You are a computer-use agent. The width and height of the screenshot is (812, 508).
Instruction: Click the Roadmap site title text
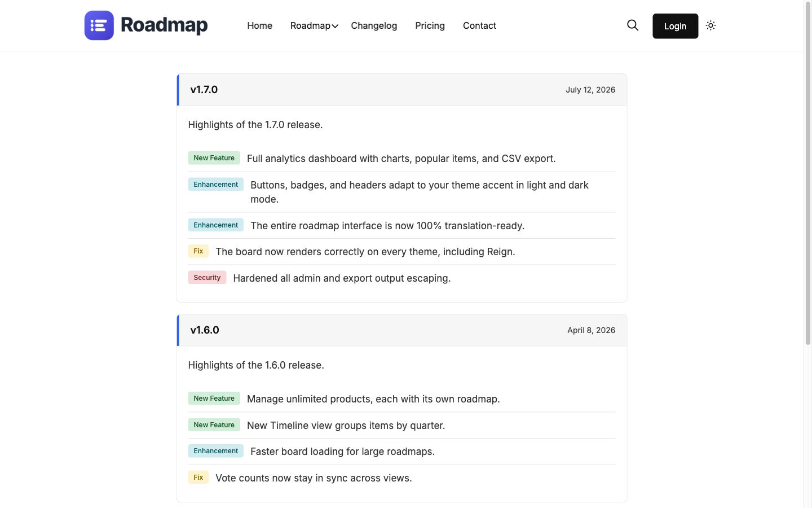[x=164, y=25]
